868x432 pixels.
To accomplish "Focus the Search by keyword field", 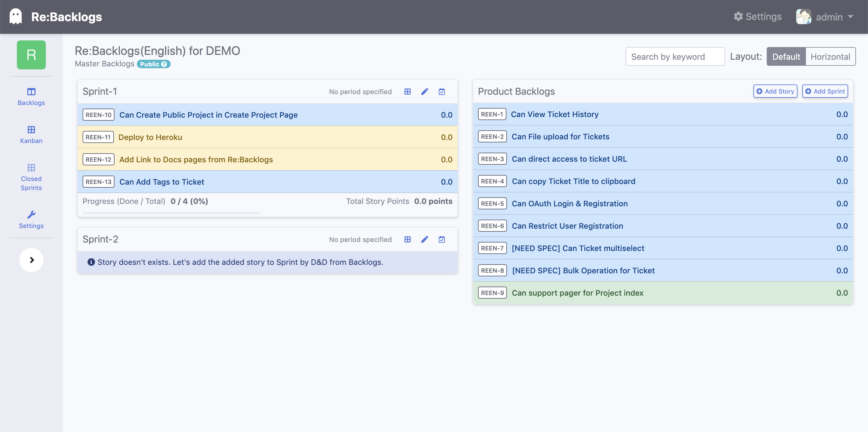I will tap(675, 56).
